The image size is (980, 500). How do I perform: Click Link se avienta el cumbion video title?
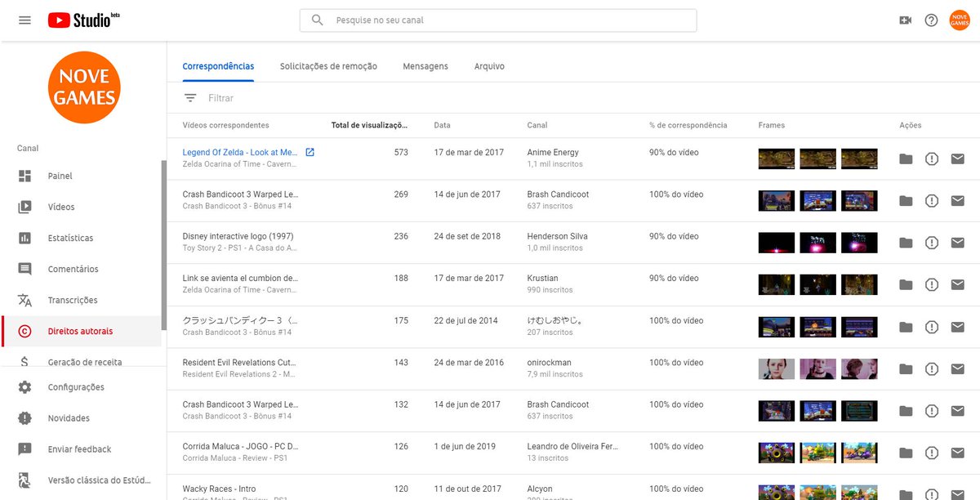point(240,278)
